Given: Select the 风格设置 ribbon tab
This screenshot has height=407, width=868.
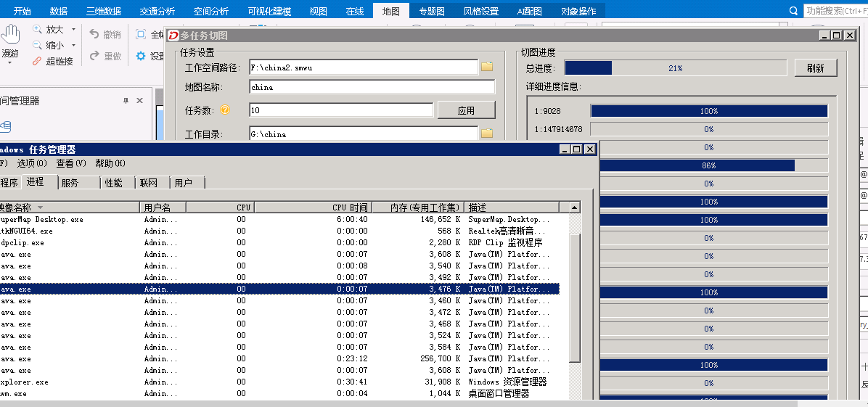Looking at the screenshot, I should [x=480, y=11].
